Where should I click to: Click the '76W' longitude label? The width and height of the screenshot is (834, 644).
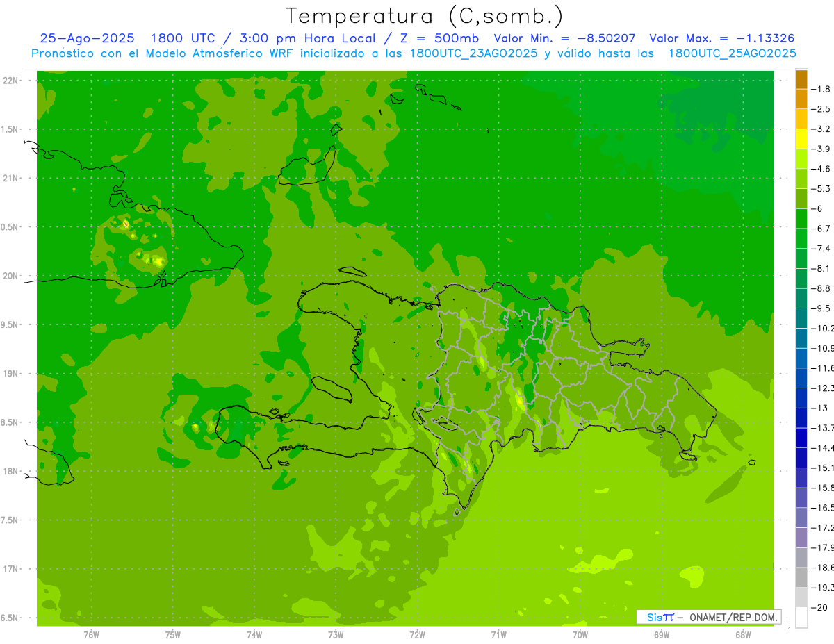[91, 634]
